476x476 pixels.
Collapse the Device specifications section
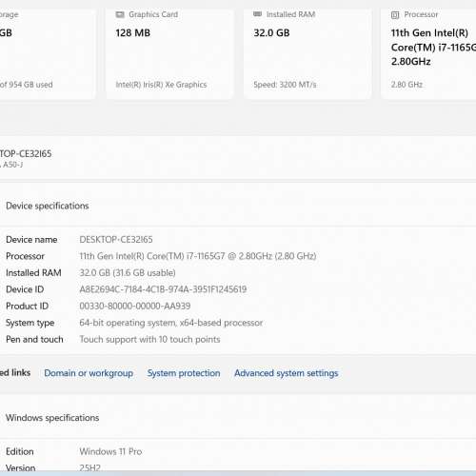(x=238, y=206)
